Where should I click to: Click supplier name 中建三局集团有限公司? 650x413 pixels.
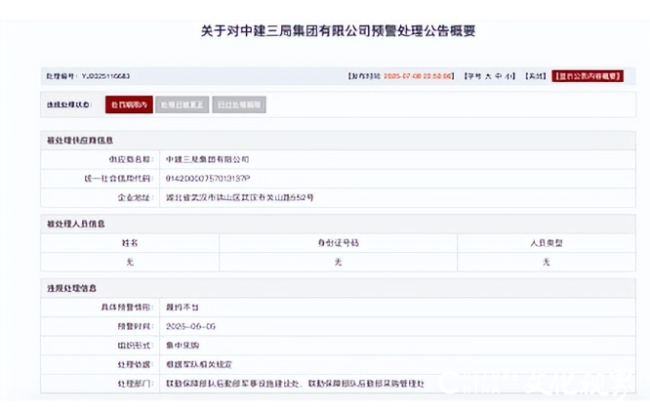click(x=206, y=159)
